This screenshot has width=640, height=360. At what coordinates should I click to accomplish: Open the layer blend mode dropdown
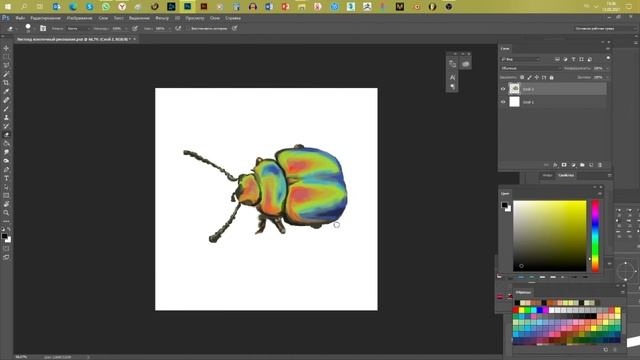(x=531, y=68)
